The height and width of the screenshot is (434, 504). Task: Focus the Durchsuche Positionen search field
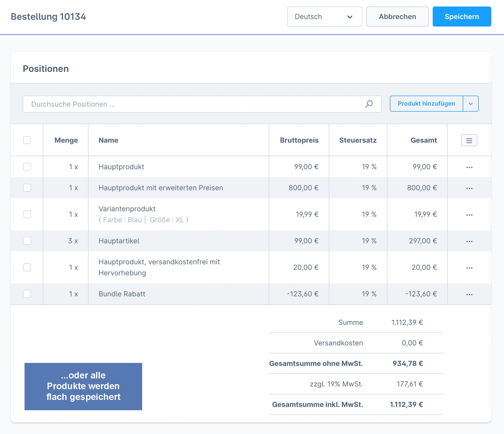pos(202,104)
